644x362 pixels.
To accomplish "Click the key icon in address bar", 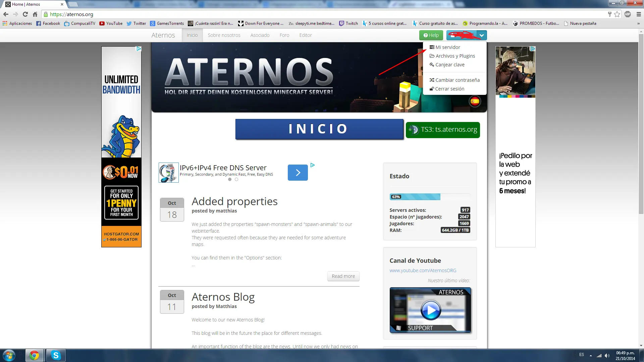I will (609, 14).
